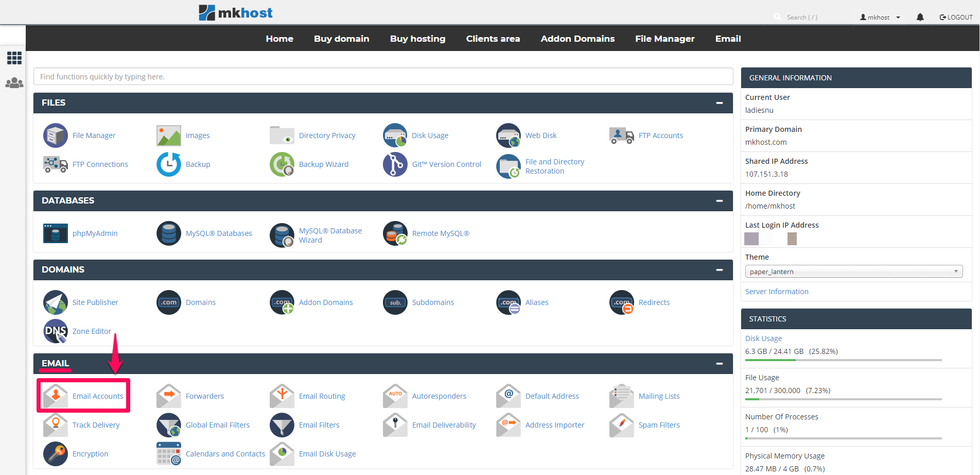
Task: Open the File Manager icon
Action: tap(56, 135)
